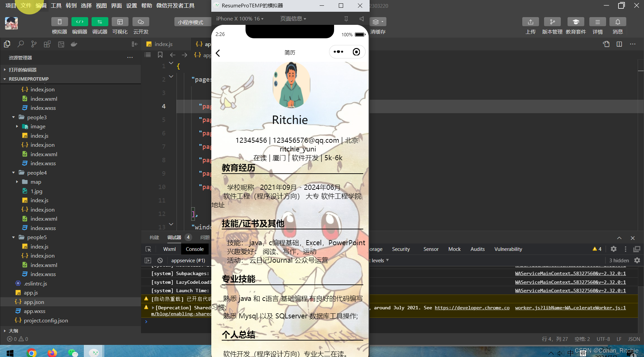The width and height of the screenshot is (644, 357).
Task: Open the 构建 build tab
Action: tap(154, 237)
